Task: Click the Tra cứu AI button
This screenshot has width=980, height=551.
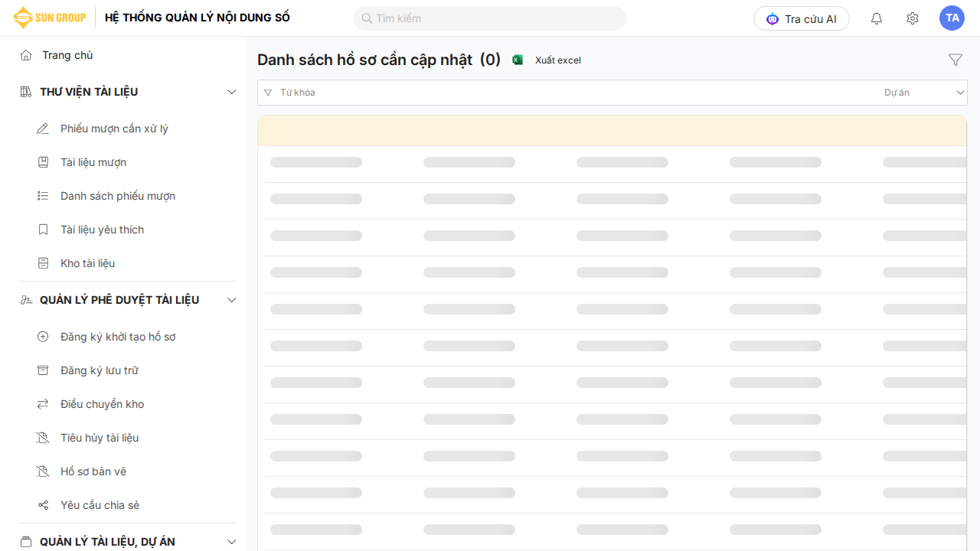Action: [x=801, y=18]
